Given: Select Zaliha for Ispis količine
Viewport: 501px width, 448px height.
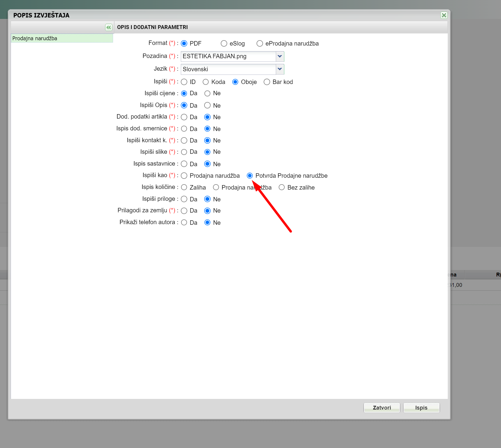Looking at the screenshot, I should 184,187.
